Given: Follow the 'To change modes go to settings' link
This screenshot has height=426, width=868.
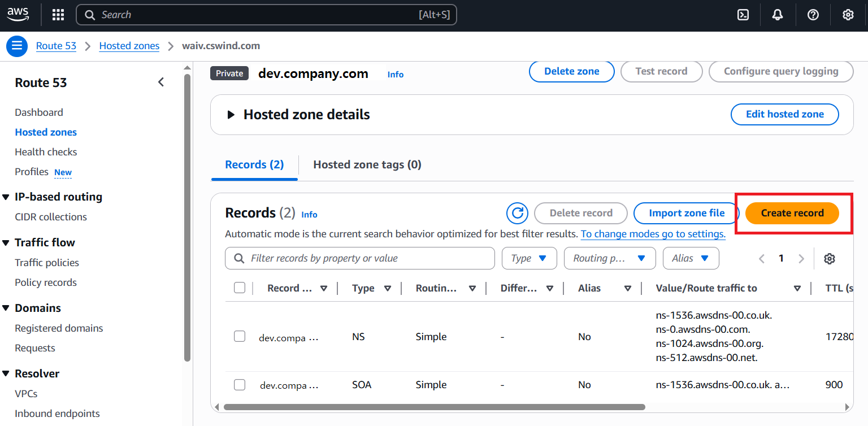Looking at the screenshot, I should 653,234.
